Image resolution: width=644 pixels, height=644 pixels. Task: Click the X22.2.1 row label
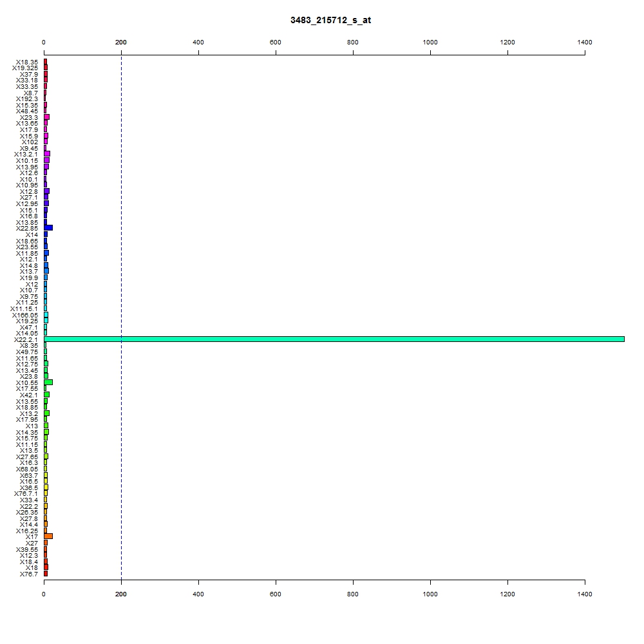(x=26, y=339)
